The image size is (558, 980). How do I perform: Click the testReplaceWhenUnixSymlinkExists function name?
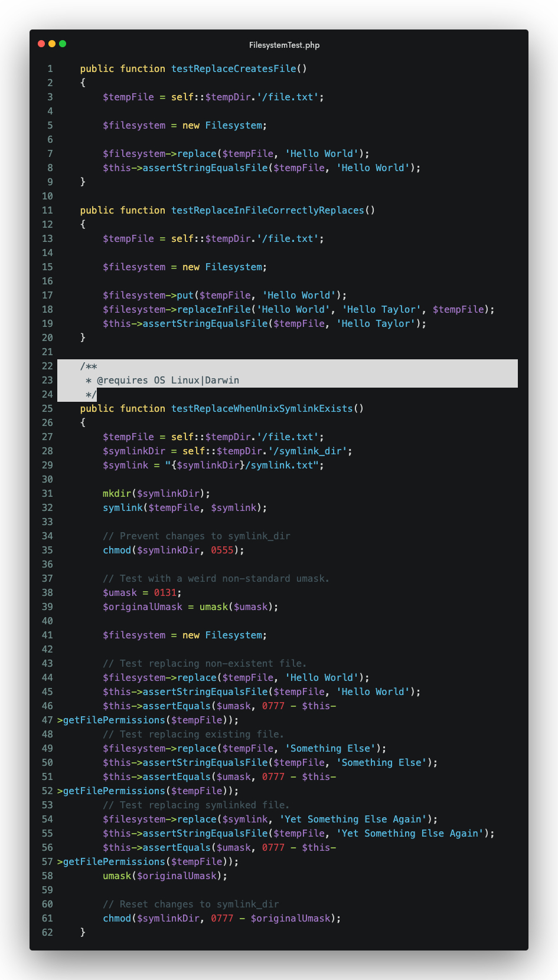coord(262,408)
